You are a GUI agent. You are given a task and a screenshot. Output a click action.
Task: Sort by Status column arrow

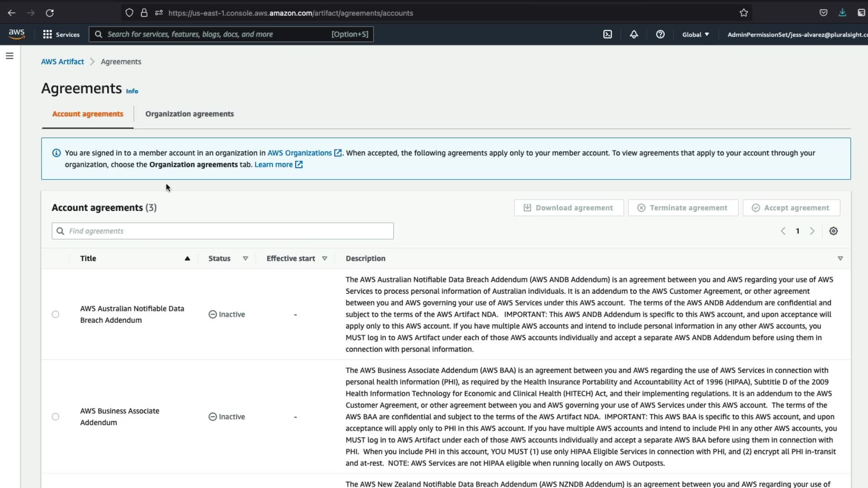click(245, 258)
